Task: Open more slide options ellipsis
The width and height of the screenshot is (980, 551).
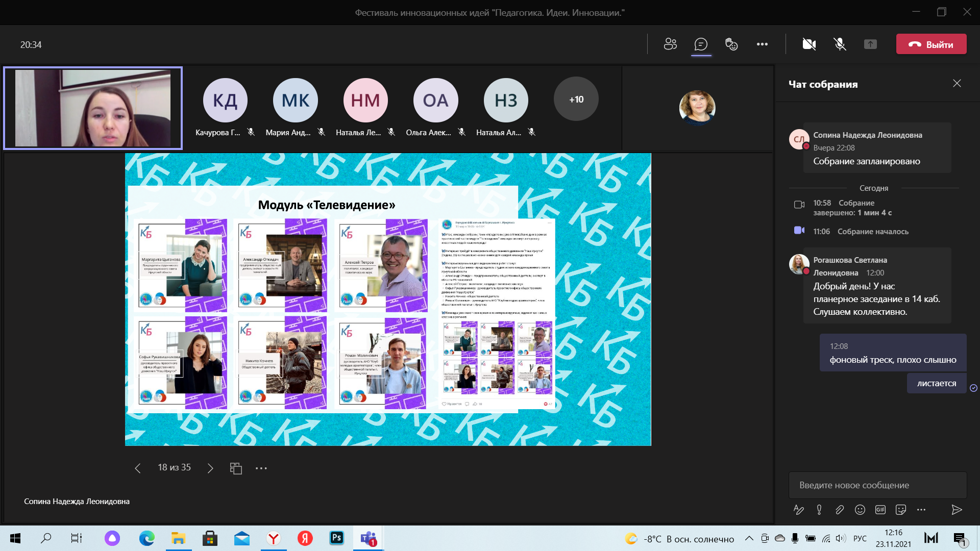Action: [261, 468]
